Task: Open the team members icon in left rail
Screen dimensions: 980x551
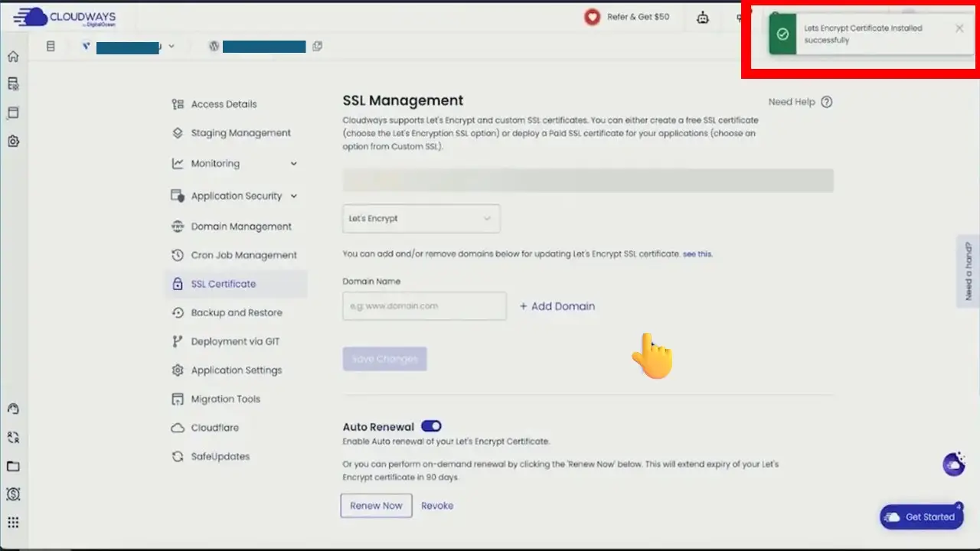Action: click(x=13, y=437)
